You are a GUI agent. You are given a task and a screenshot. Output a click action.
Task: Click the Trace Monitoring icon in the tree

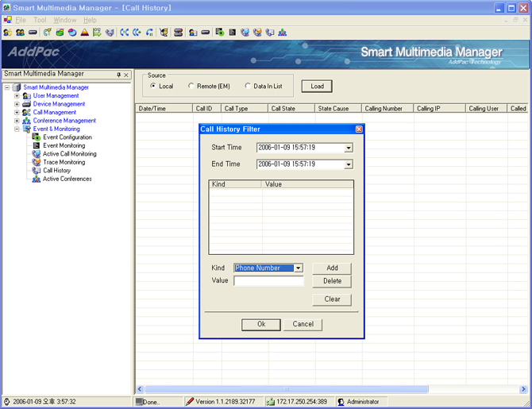click(37, 162)
